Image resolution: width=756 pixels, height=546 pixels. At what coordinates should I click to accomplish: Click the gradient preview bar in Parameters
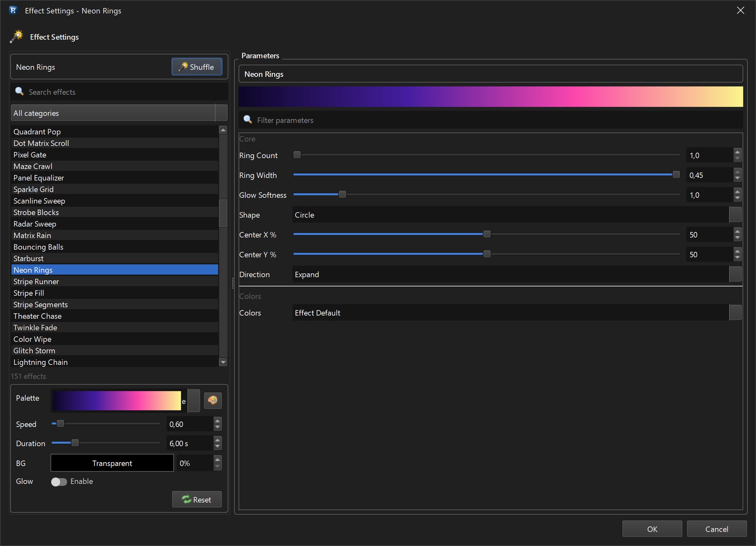(491, 97)
